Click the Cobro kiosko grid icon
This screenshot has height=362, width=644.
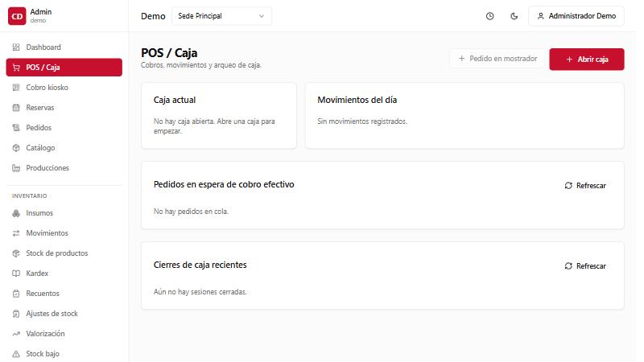point(16,88)
